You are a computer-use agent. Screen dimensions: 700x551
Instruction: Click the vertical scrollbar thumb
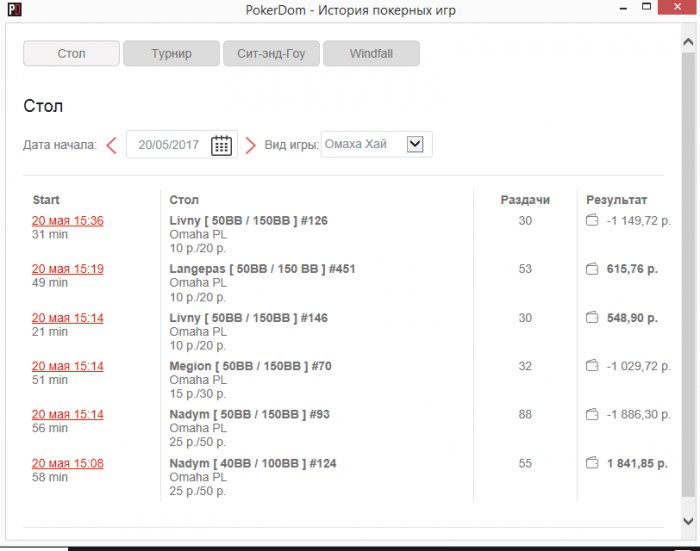click(x=688, y=274)
